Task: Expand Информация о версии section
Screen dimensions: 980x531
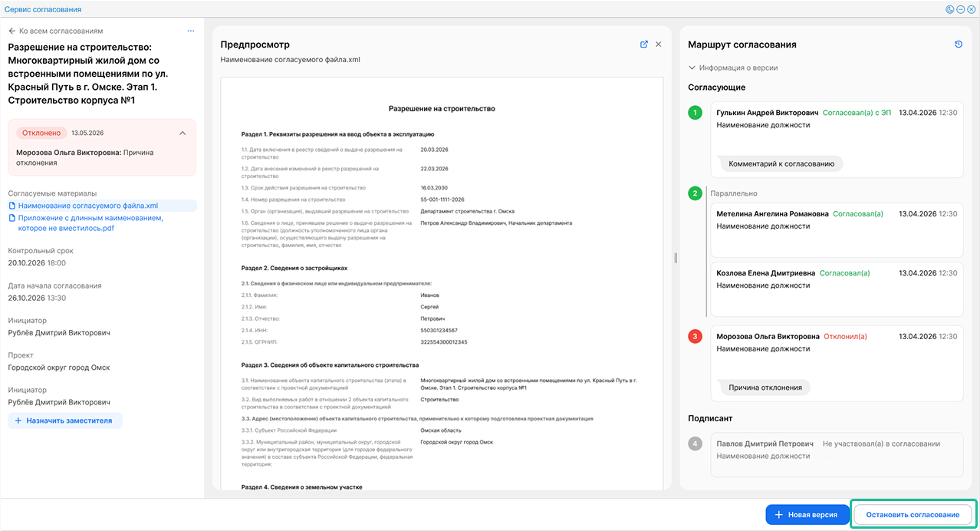Action: (x=733, y=68)
